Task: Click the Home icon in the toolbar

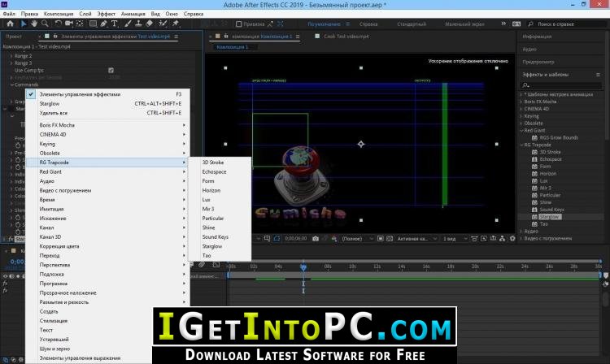Action: (10, 24)
